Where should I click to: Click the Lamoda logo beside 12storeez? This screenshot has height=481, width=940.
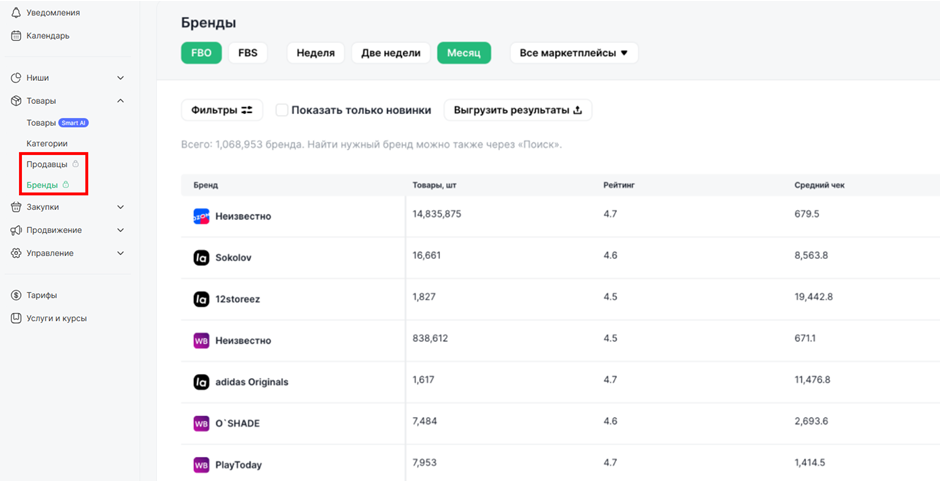[x=201, y=299]
